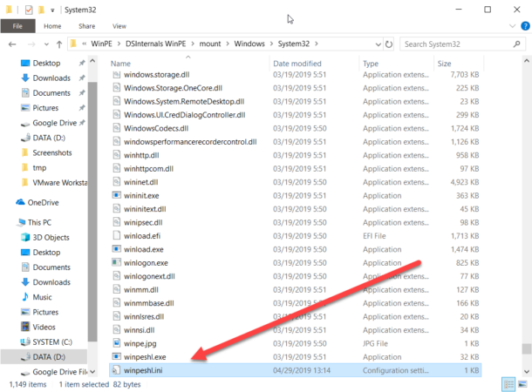Screen dimensions: 532x392
Task: Expand the chevron after System32 breadcrumb
Action: pyautogui.click(x=317, y=44)
